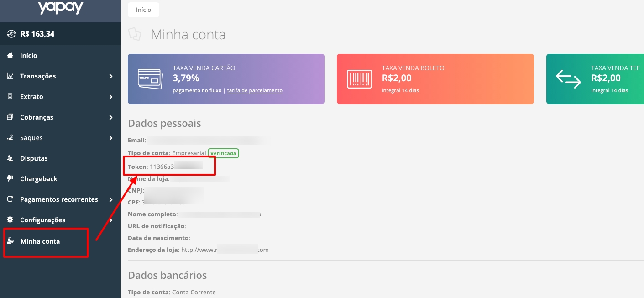The height and width of the screenshot is (298, 644).
Task: Click the chart icon for Transações
Action: pyautogui.click(x=10, y=76)
